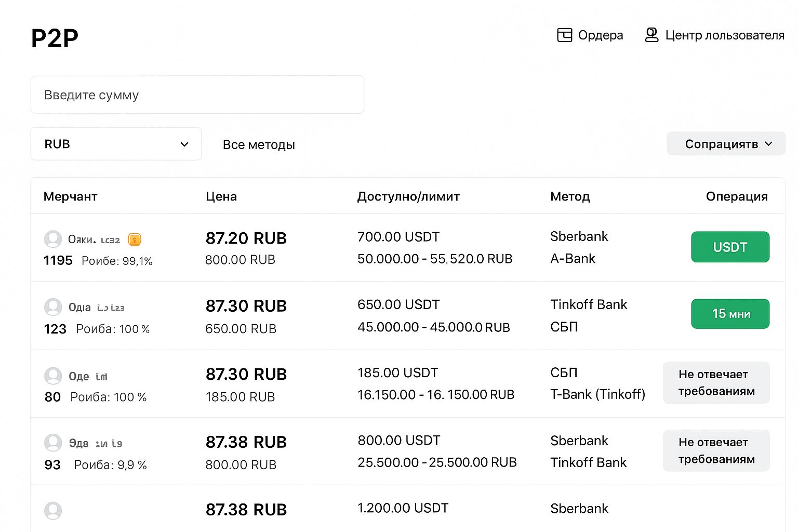Click the Ордера link text
The height and width of the screenshot is (532, 798).
tap(601, 35)
